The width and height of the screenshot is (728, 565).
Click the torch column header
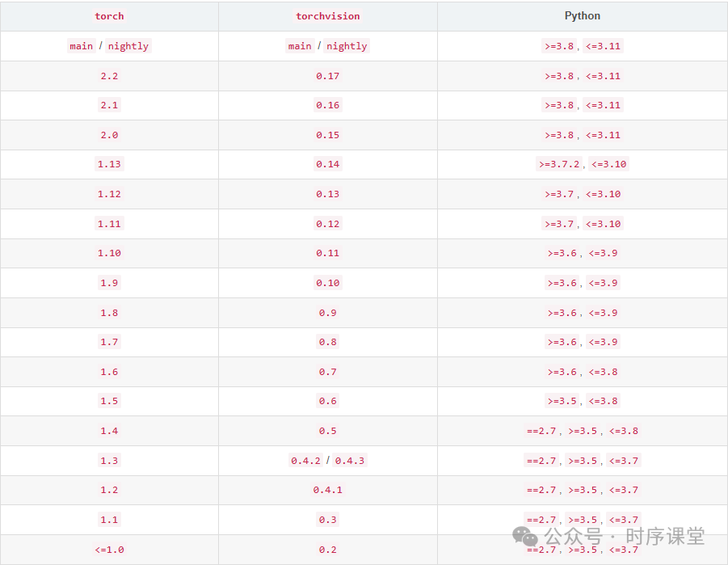tap(109, 16)
